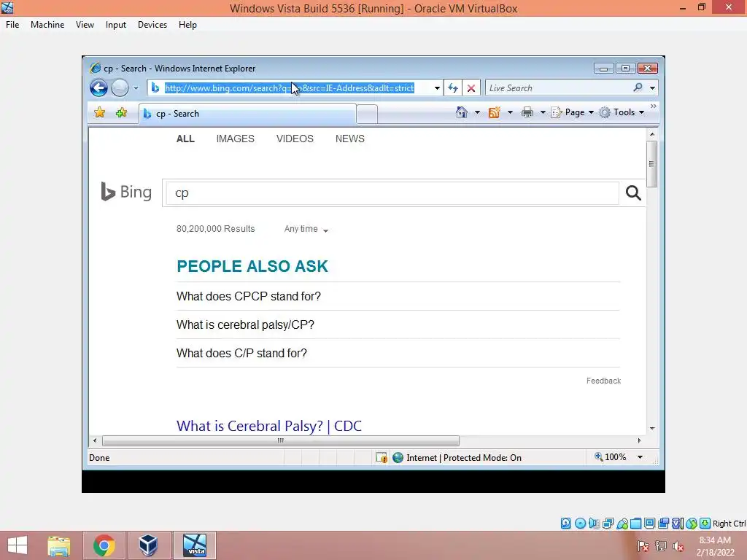Click the Add to Favorites star-plus icon
747x560 pixels.
[x=122, y=113]
